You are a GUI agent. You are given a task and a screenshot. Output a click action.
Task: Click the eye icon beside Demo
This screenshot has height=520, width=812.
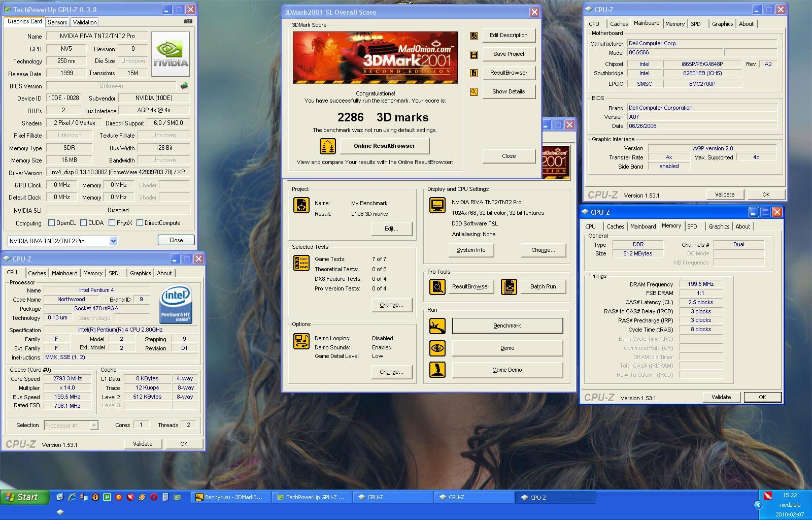437,348
